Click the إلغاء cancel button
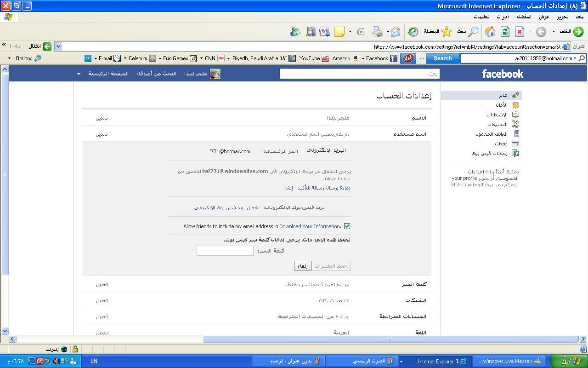The image size is (588, 368). click(x=303, y=266)
